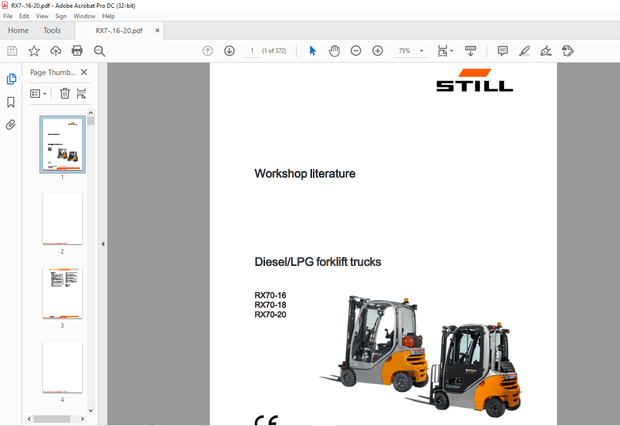
Task: Click the thumbnails vertical scrollbar thumb
Action: click(91, 121)
